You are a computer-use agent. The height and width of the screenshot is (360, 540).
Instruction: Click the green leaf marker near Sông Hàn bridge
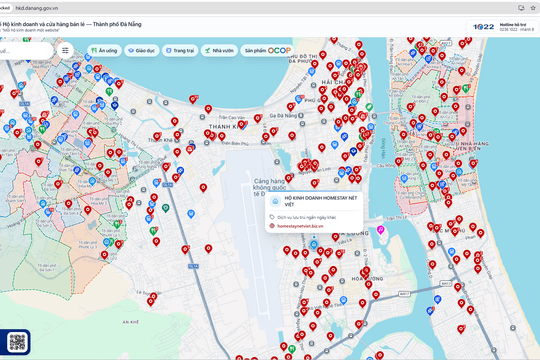(369, 107)
